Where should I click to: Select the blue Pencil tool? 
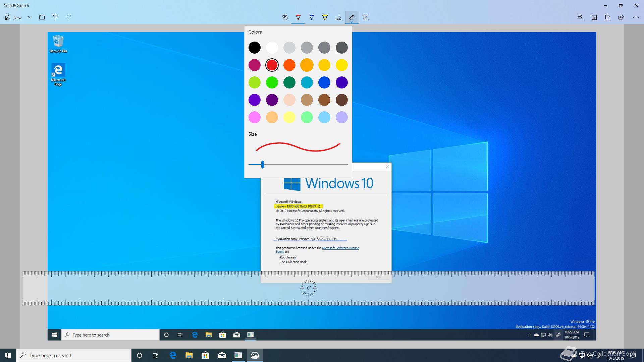pos(312,17)
